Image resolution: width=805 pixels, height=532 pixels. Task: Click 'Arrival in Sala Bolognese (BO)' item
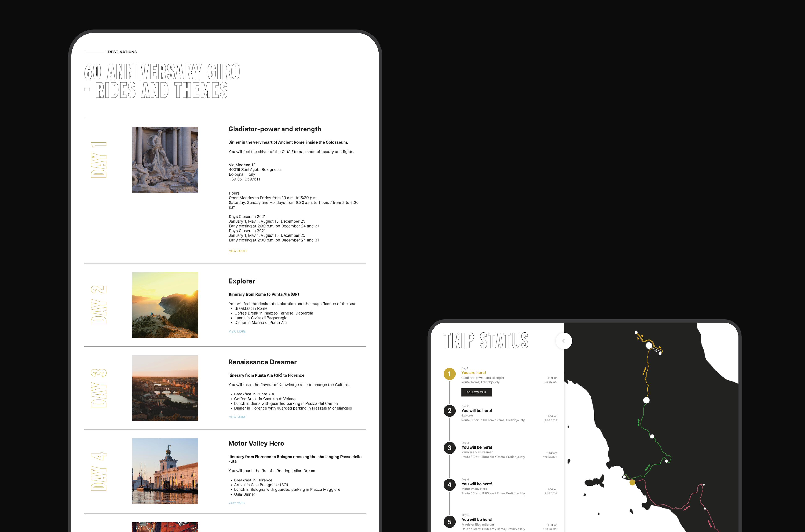click(x=261, y=485)
